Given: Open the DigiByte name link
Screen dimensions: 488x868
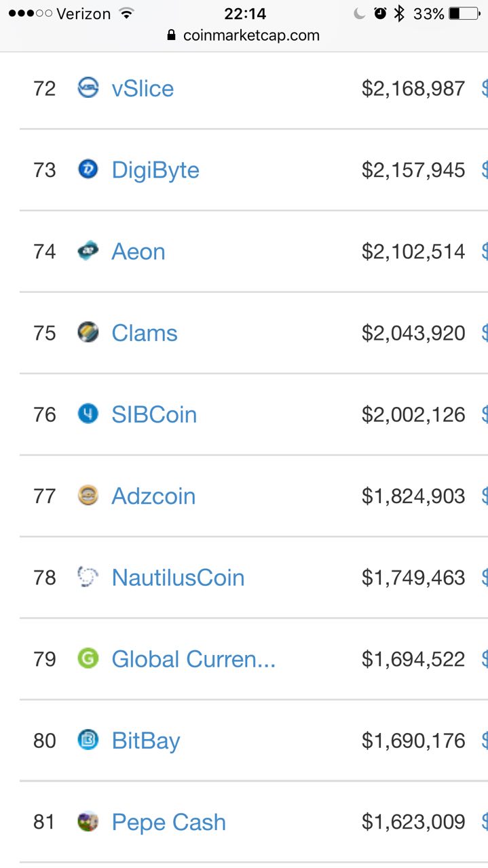Looking at the screenshot, I should [x=155, y=170].
